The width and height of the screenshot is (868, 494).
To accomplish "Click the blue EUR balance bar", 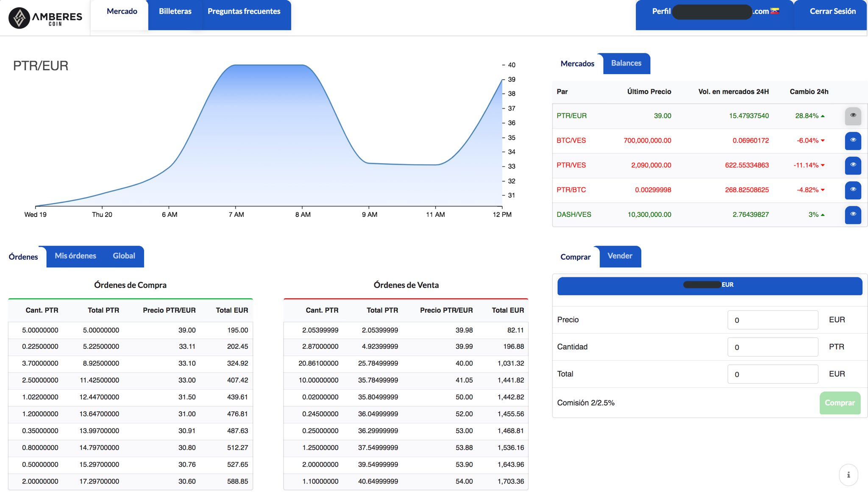I will [x=709, y=286].
